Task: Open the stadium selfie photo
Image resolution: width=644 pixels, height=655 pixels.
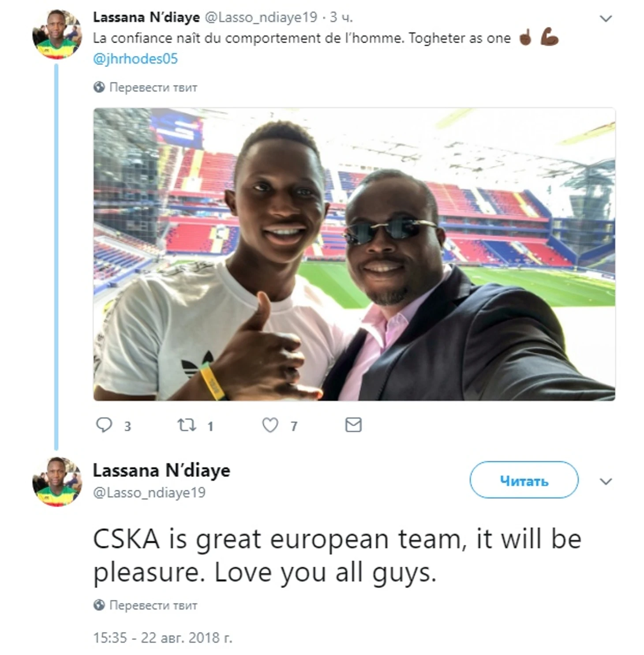Action: pyautogui.click(x=354, y=254)
